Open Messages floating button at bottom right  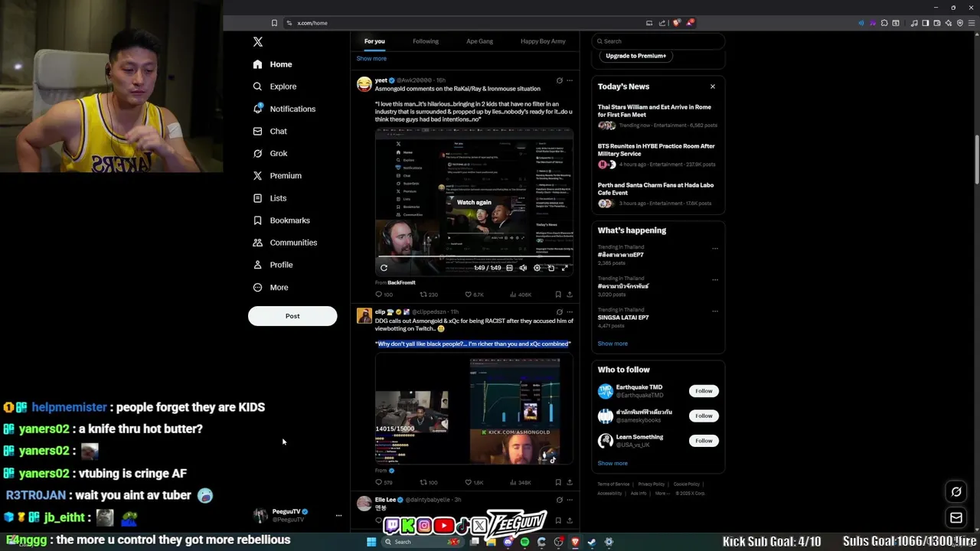coord(956,518)
